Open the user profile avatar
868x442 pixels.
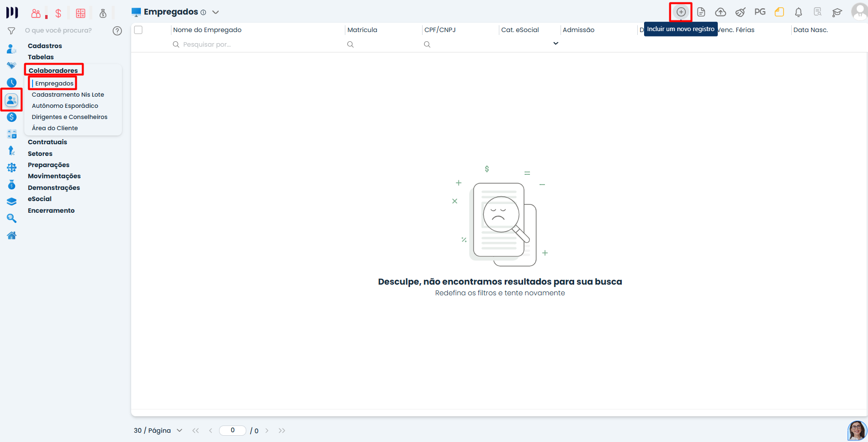click(859, 12)
